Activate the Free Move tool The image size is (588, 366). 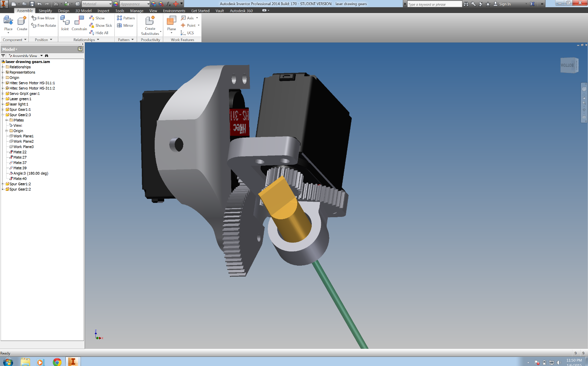tap(43, 18)
